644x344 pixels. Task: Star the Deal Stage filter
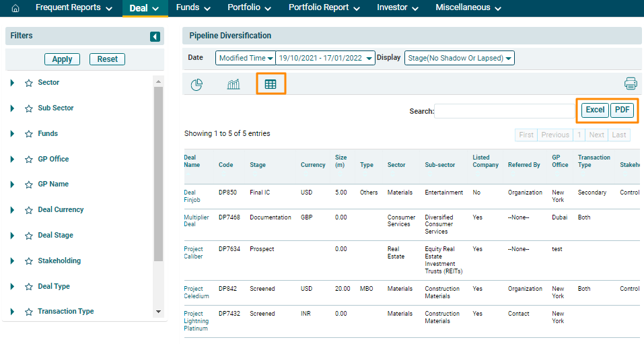pos(29,236)
